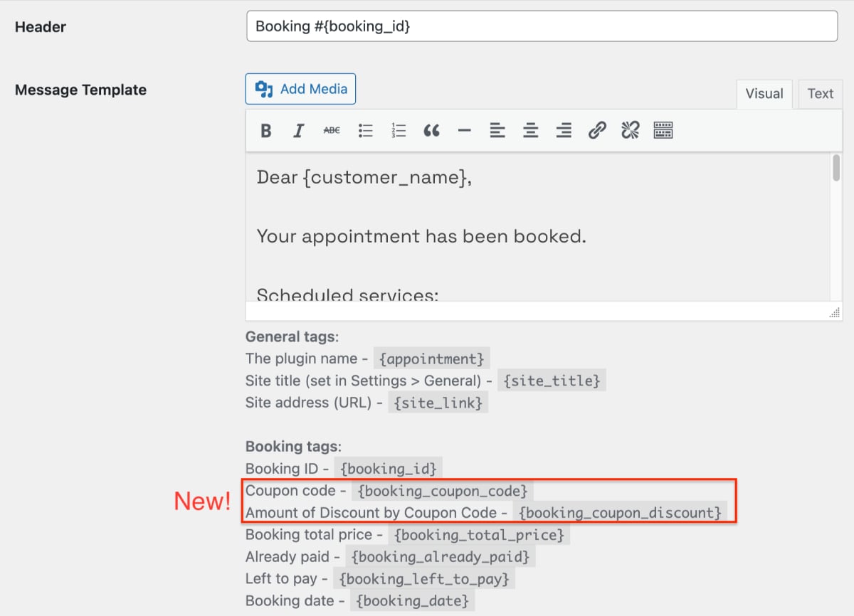Click the 'Scheduled services:' line in editor
Viewport: 854px width, 616px height.
347,294
